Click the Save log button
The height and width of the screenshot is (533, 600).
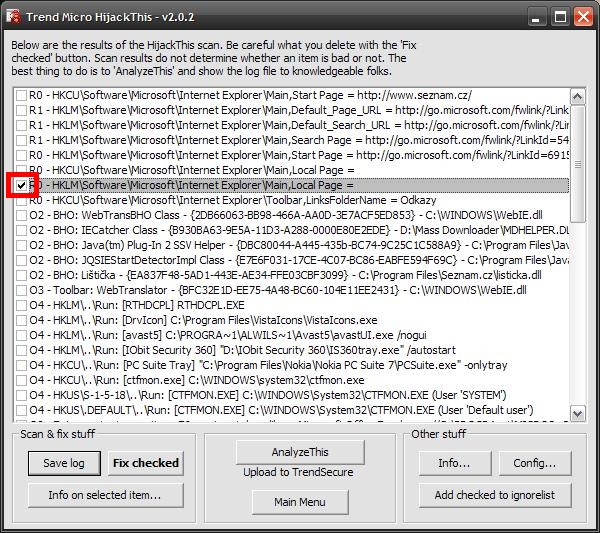pos(64,463)
